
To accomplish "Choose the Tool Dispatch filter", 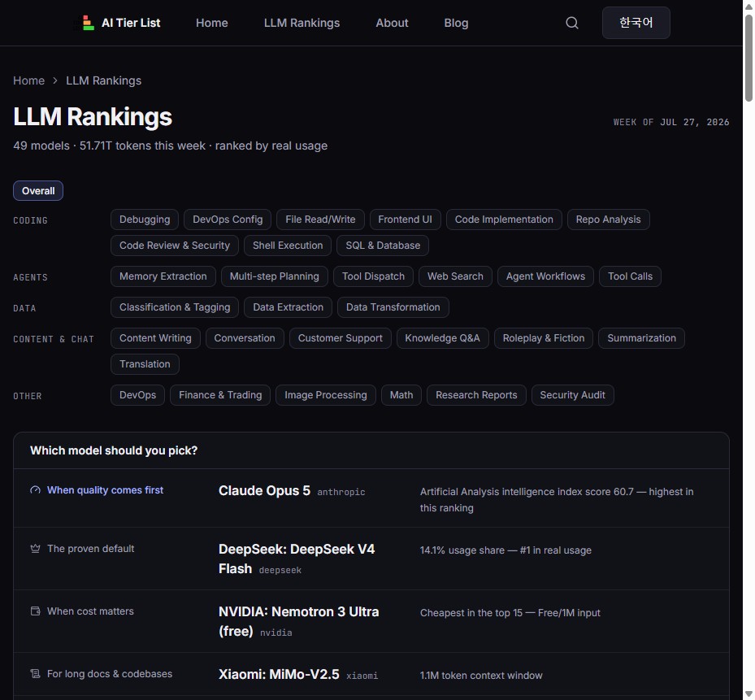I will pyautogui.click(x=373, y=276).
